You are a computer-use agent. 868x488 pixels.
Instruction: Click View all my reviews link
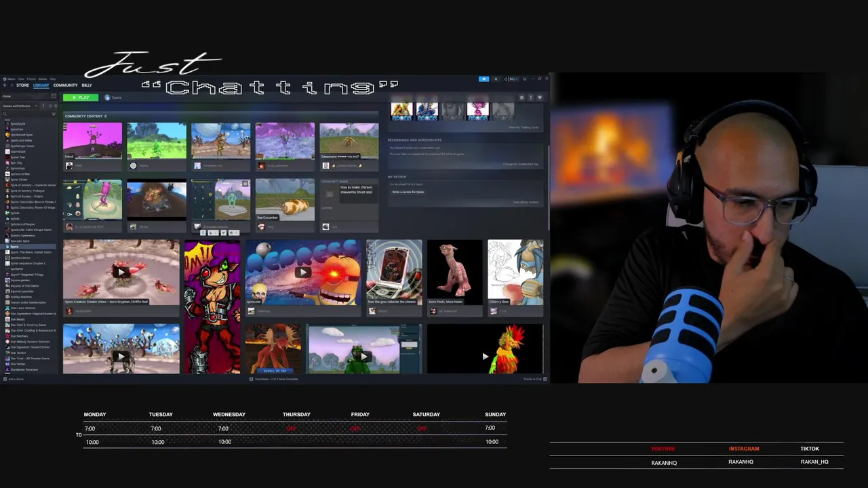526,202
